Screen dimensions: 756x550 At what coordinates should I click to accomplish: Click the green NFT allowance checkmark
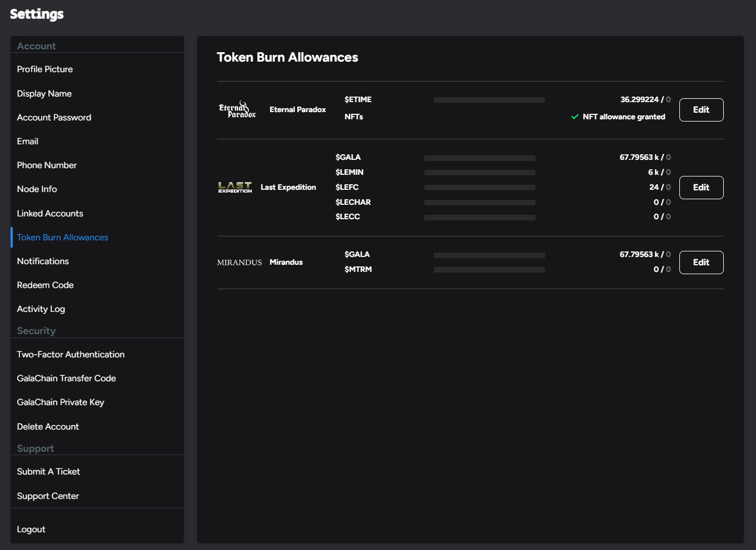pyautogui.click(x=575, y=117)
